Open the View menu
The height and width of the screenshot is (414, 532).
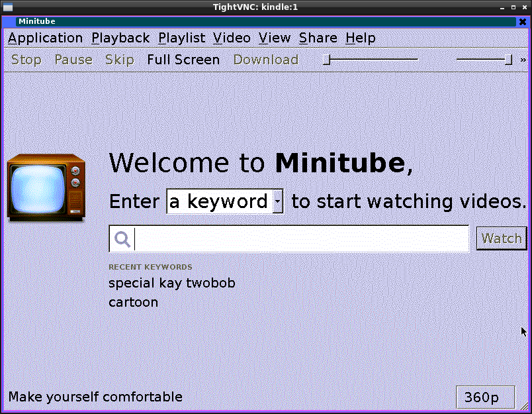pos(275,38)
